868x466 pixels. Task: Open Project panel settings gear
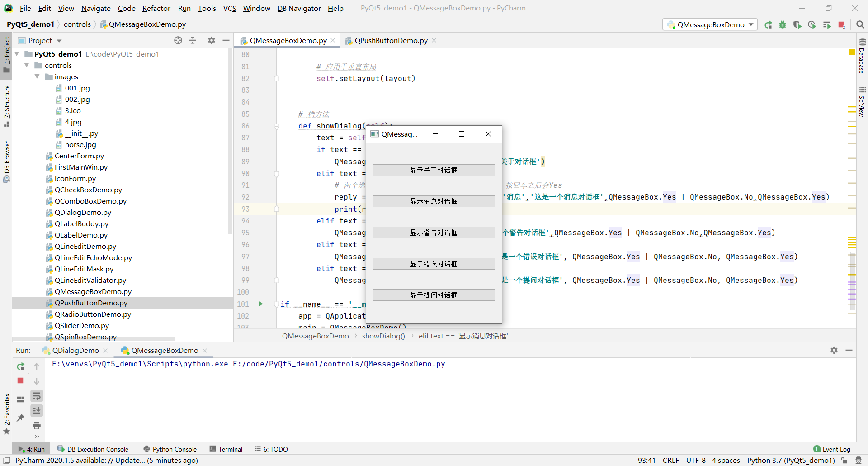(212, 41)
